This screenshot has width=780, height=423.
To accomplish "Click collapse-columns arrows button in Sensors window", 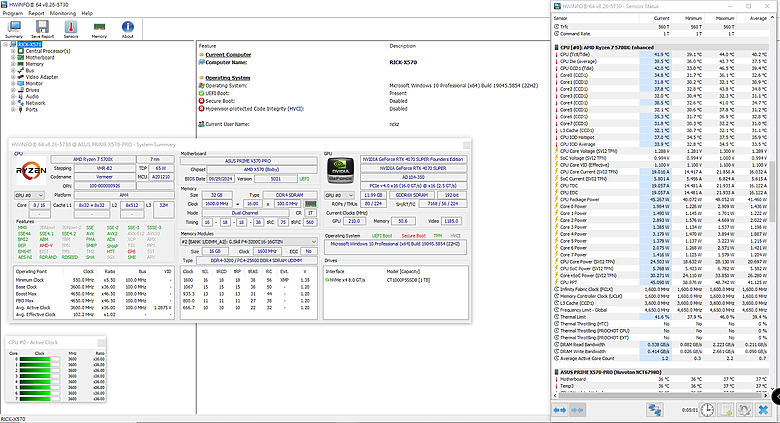I will pyautogui.click(x=577, y=410).
